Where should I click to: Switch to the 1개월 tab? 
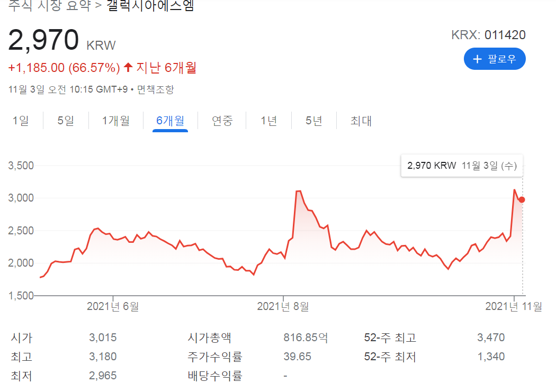[115, 121]
